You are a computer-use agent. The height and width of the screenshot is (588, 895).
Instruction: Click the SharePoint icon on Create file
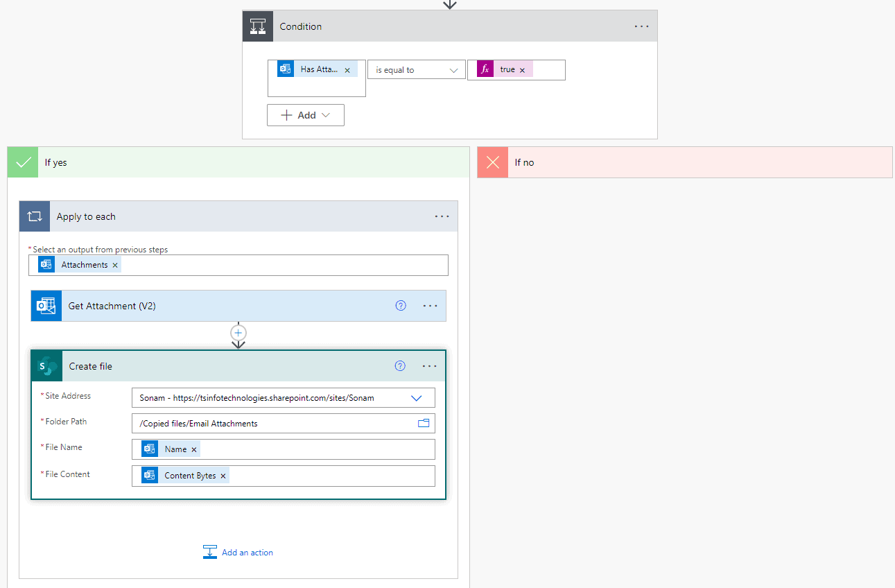(47, 366)
